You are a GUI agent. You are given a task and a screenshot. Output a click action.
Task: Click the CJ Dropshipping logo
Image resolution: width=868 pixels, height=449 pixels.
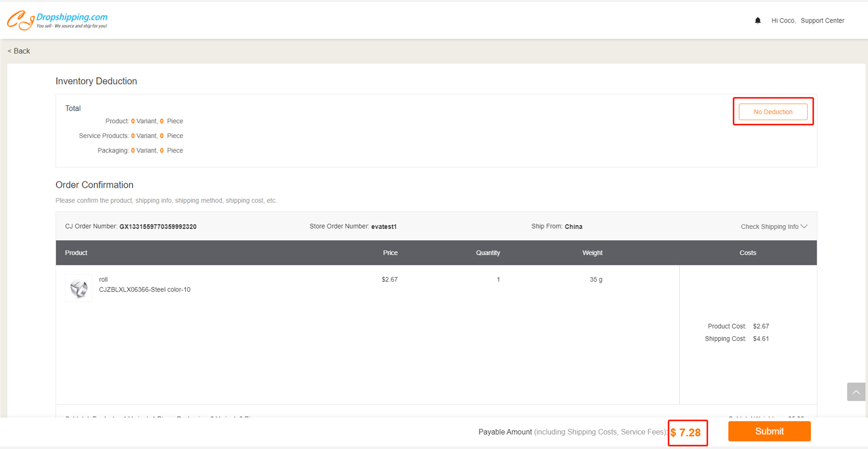point(57,20)
